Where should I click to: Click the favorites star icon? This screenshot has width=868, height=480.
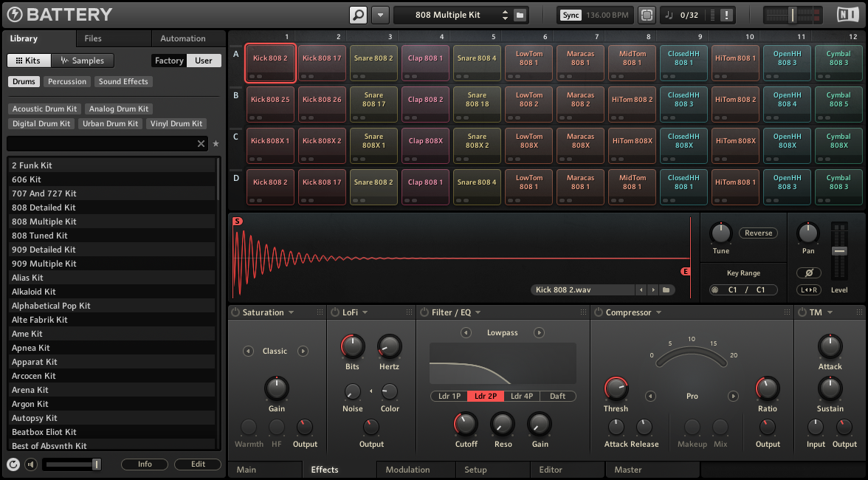(x=216, y=143)
